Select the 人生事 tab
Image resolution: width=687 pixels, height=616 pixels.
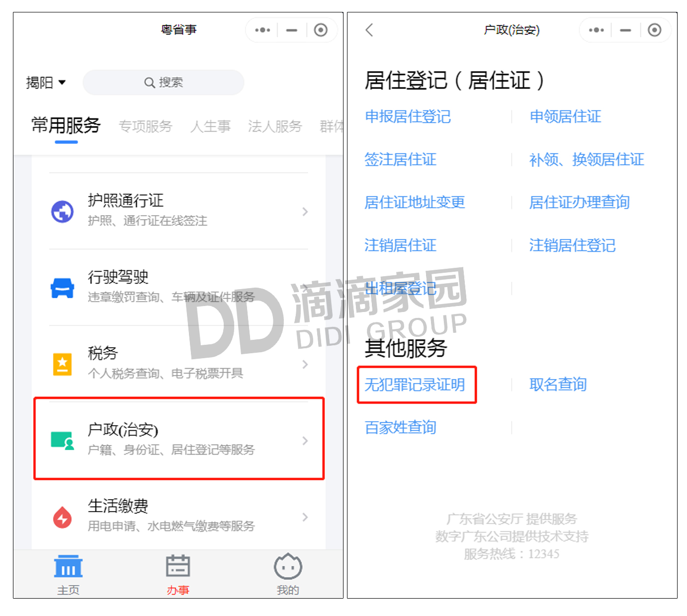click(x=210, y=127)
